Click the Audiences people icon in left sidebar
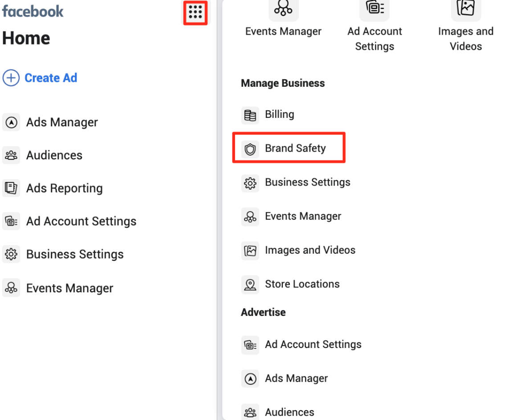 pos(11,155)
